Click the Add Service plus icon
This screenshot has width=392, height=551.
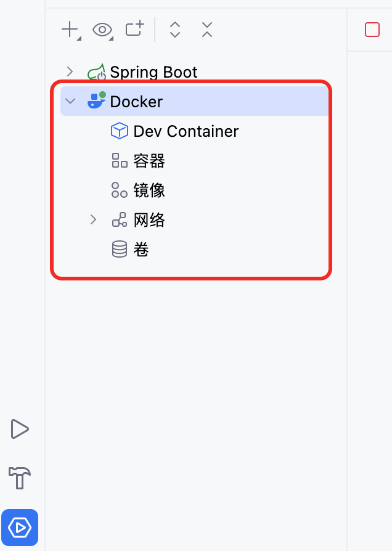71,30
